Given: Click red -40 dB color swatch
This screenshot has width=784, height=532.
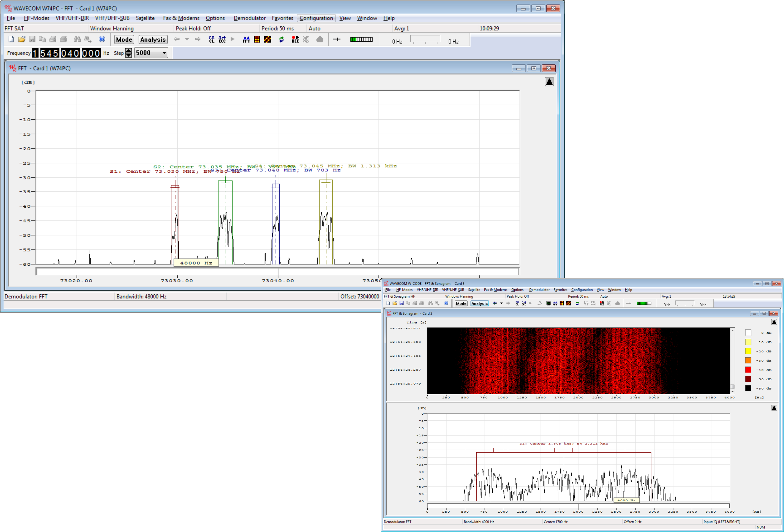Looking at the screenshot, I should pos(748,370).
